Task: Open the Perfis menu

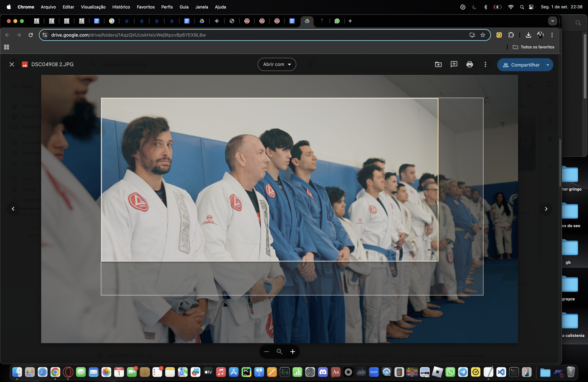Action: point(167,7)
